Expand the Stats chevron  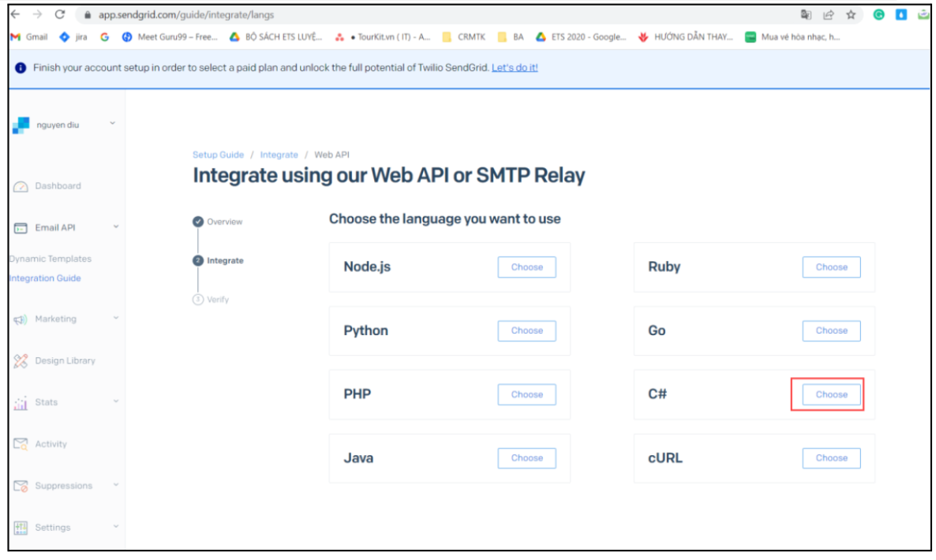[116, 401]
